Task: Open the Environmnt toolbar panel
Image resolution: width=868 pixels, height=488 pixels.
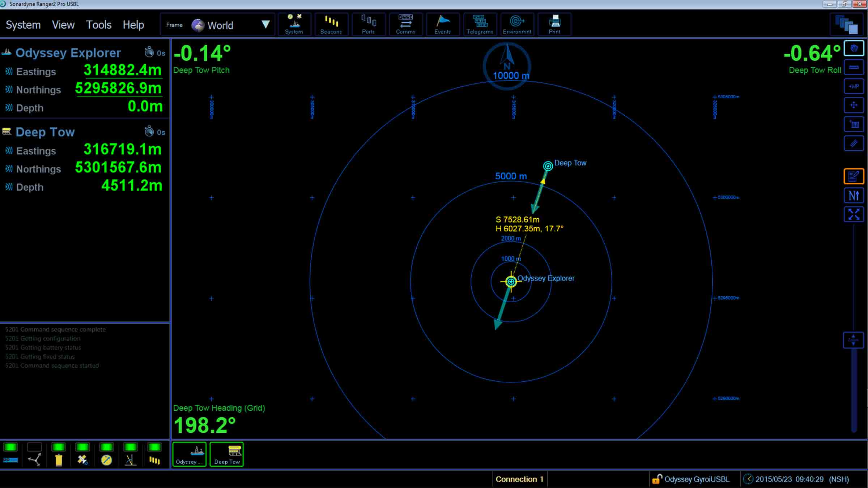Action: tap(517, 25)
